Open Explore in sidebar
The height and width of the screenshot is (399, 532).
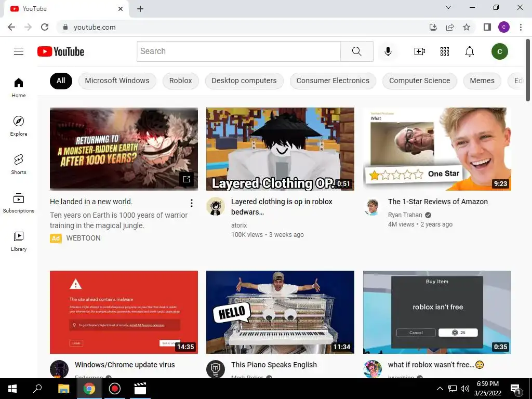point(19,126)
